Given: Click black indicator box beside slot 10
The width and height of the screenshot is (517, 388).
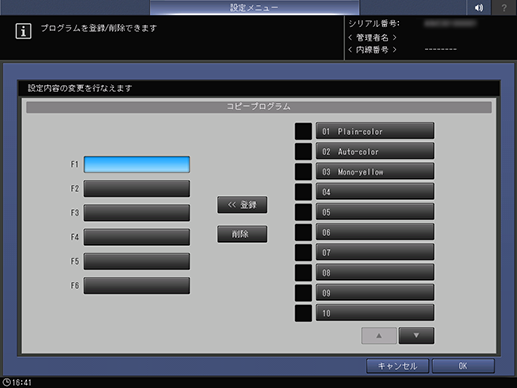Looking at the screenshot, I should point(303,313).
